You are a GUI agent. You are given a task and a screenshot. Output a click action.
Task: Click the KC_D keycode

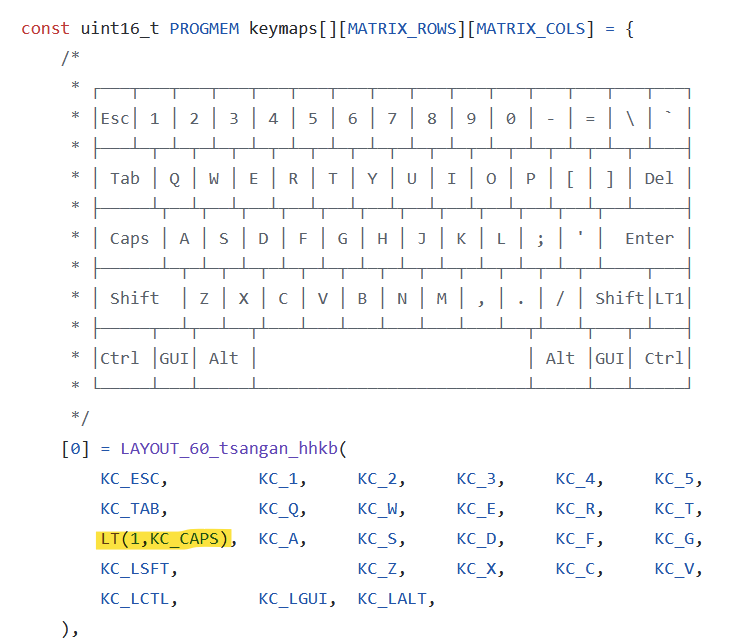477,539
